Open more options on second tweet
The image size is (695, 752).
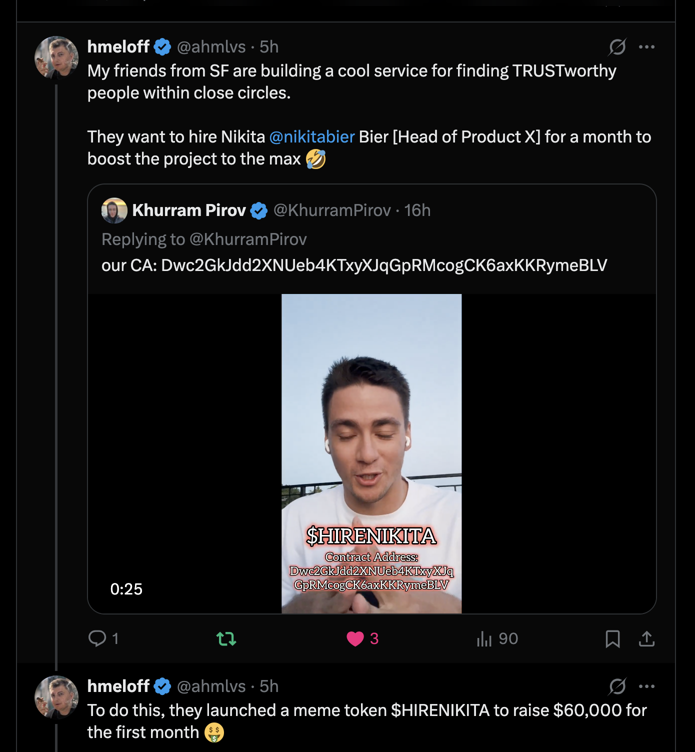[647, 687]
